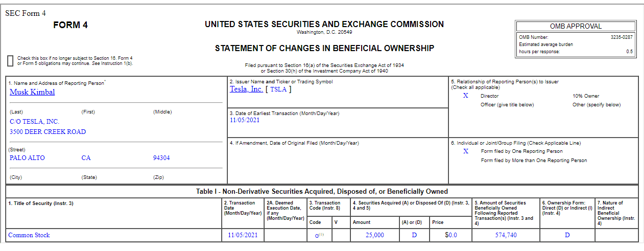Screen dimensions: 644x251
Task: Click the PALO ALTO city field
Action: tap(27, 158)
